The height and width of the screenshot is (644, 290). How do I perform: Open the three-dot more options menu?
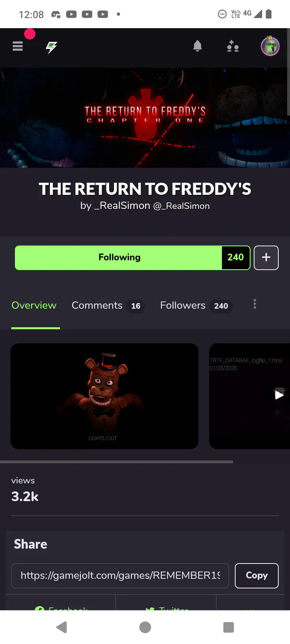[x=255, y=304]
